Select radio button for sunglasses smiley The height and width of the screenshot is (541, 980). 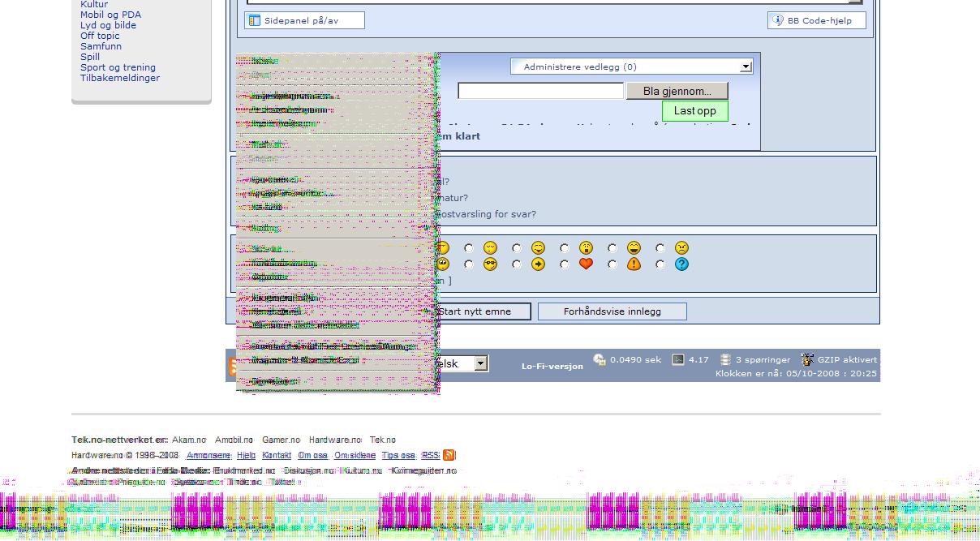468,264
